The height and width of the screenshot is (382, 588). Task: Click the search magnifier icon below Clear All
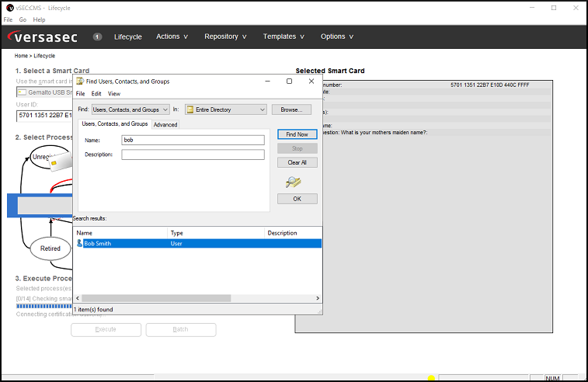(294, 182)
